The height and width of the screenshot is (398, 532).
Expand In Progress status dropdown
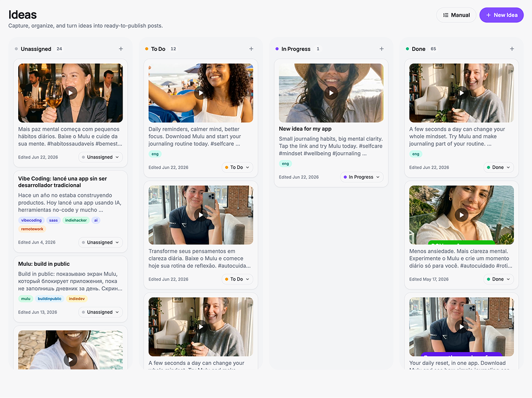click(362, 177)
